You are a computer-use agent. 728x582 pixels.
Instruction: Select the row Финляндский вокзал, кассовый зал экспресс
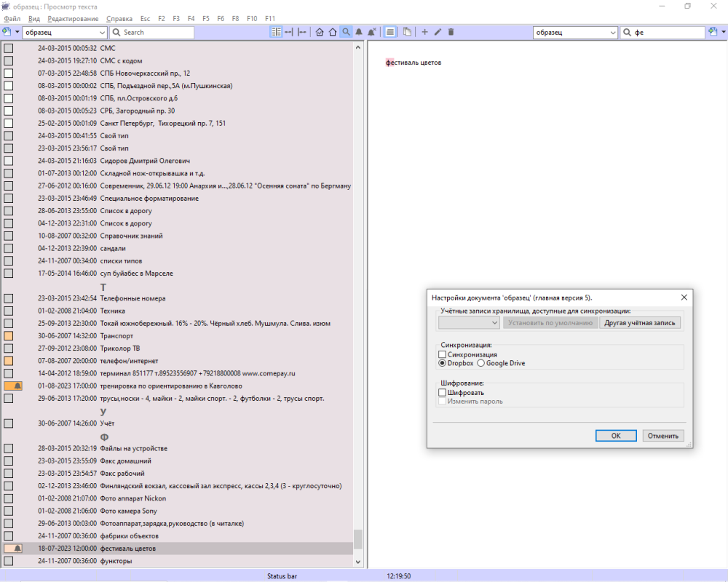point(178,486)
